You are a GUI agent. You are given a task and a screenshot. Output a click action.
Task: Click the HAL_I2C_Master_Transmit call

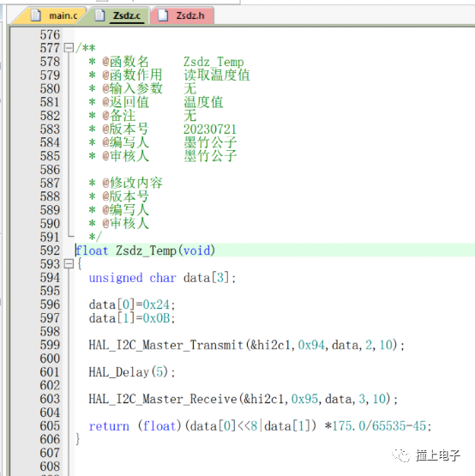[246, 345]
